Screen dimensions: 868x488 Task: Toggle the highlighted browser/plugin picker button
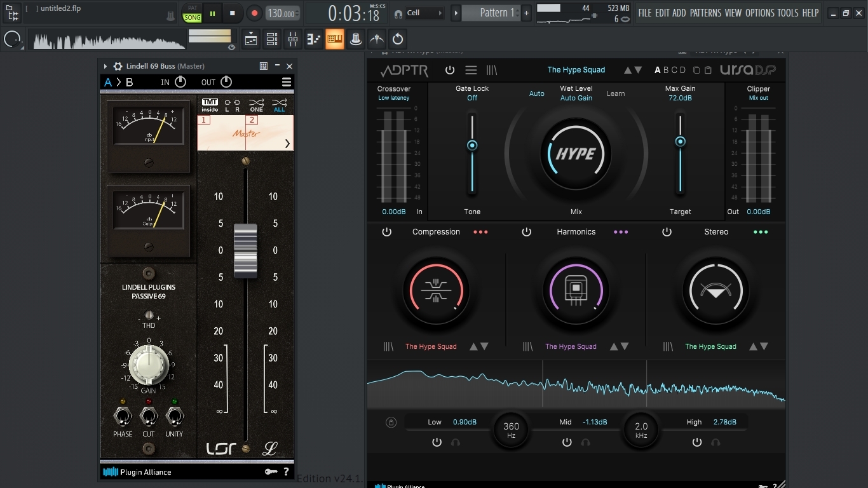click(x=335, y=39)
